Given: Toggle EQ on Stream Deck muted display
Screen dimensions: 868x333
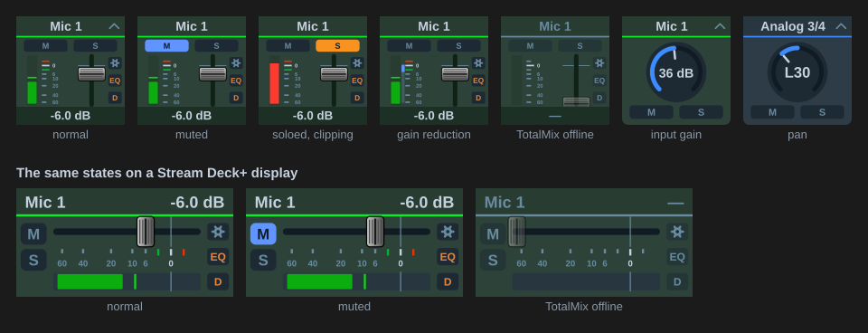Looking at the screenshot, I should pyautogui.click(x=448, y=257).
